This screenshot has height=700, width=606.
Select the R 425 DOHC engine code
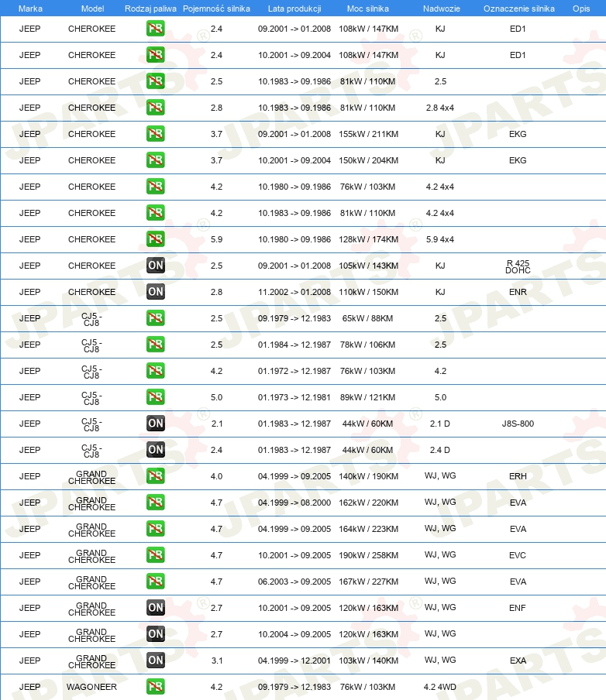tap(518, 266)
